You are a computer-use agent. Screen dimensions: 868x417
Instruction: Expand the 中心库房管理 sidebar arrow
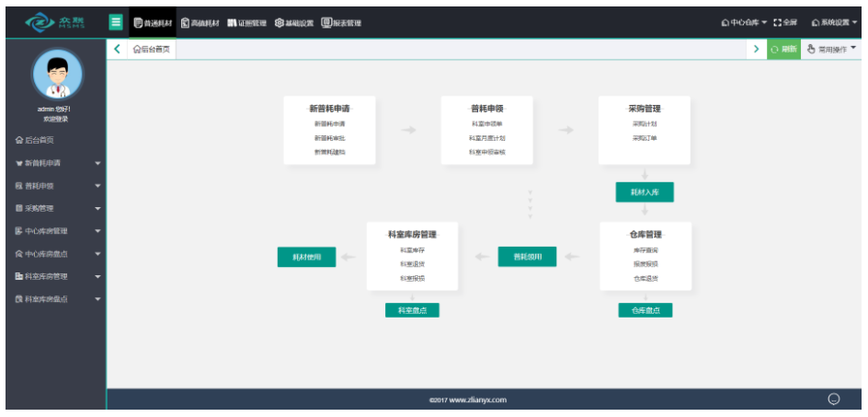[98, 231]
